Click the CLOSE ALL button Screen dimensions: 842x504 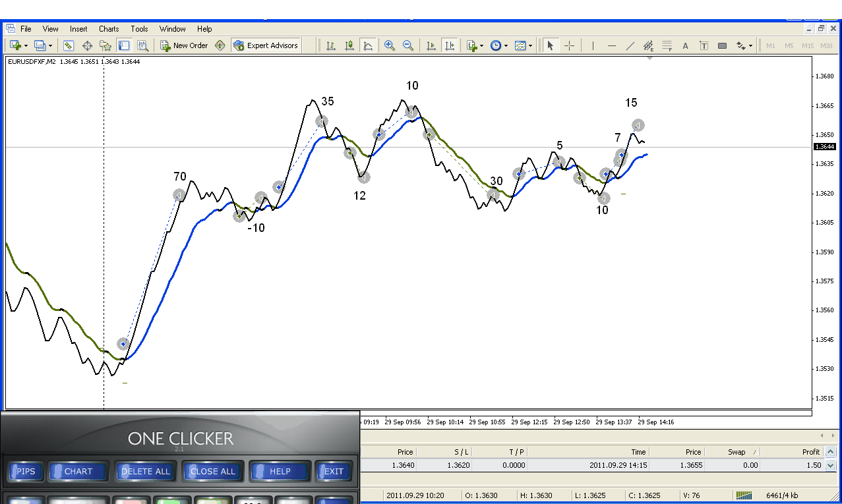coord(212,471)
